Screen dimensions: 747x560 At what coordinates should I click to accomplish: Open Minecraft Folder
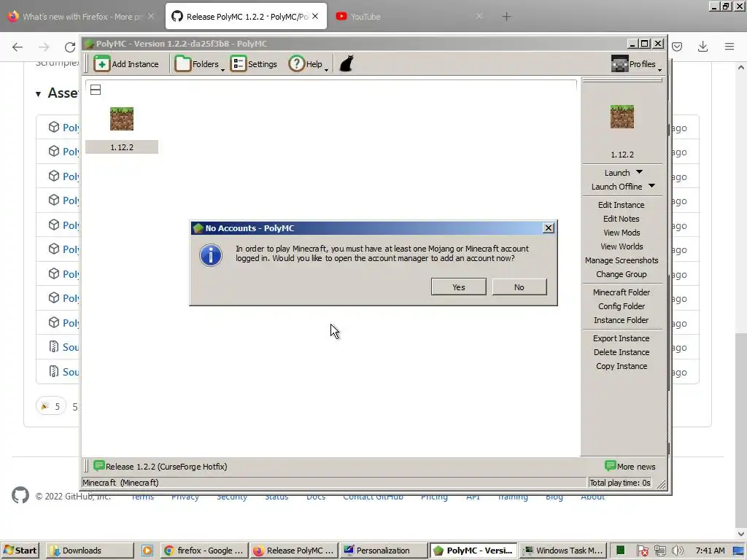point(622,292)
